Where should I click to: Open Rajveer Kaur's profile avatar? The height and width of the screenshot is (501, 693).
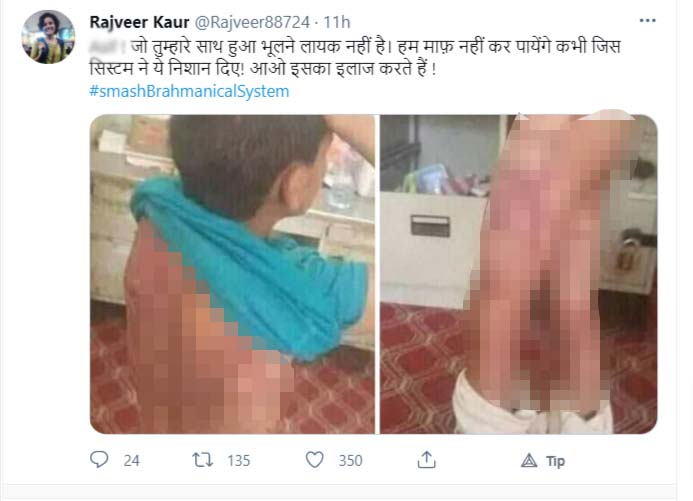coord(48,37)
